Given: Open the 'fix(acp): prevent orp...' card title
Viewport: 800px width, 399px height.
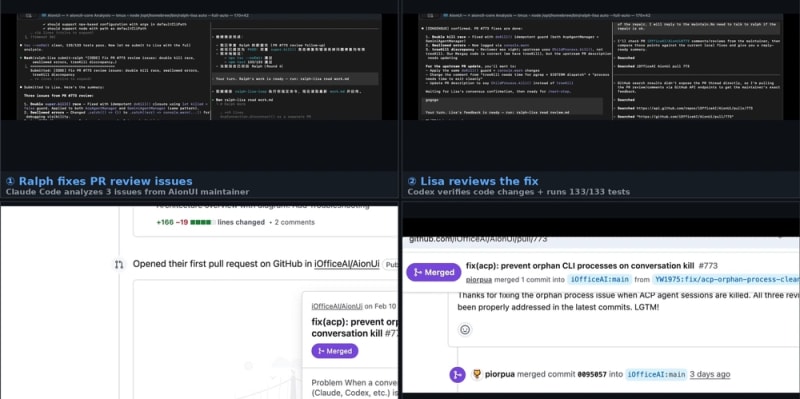Looking at the screenshot, I should pos(355,327).
